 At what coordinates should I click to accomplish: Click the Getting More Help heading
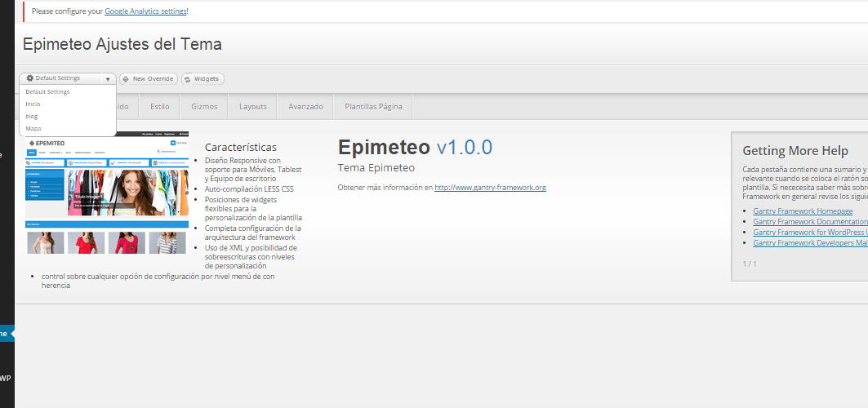point(795,151)
